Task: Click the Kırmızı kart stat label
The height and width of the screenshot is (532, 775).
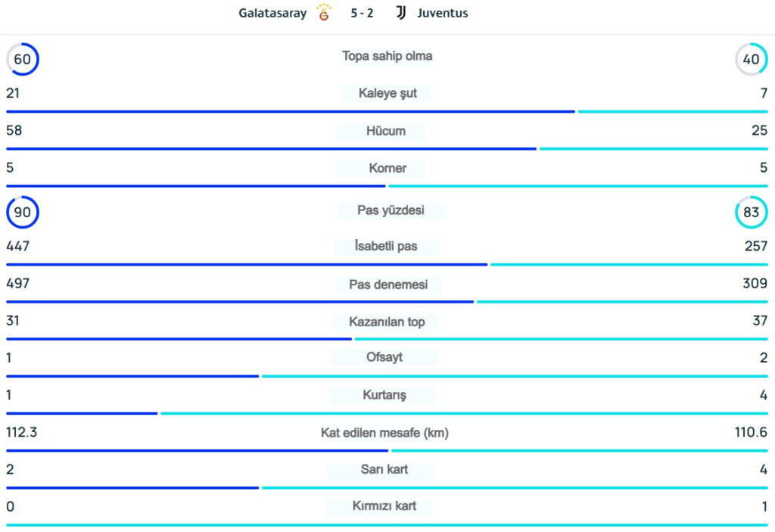Action: (x=384, y=506)
